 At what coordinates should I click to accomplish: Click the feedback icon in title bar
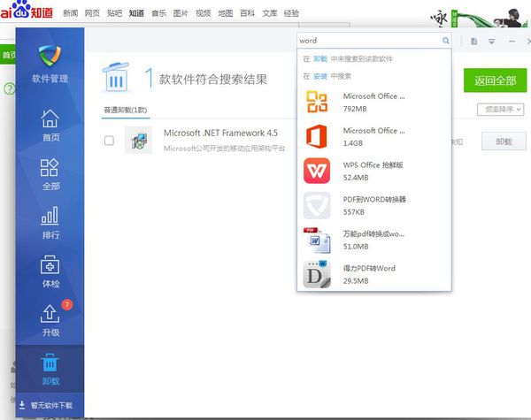click(x=474, y=42)
